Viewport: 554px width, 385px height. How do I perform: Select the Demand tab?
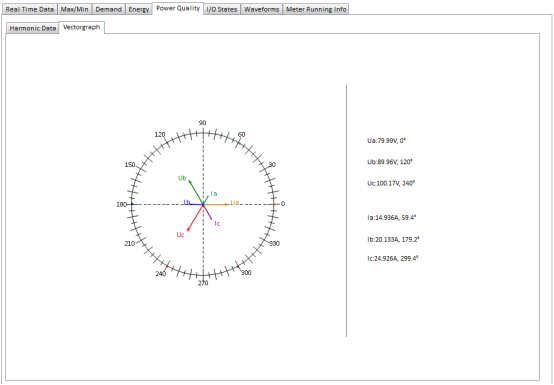click(x=108, y=9)
